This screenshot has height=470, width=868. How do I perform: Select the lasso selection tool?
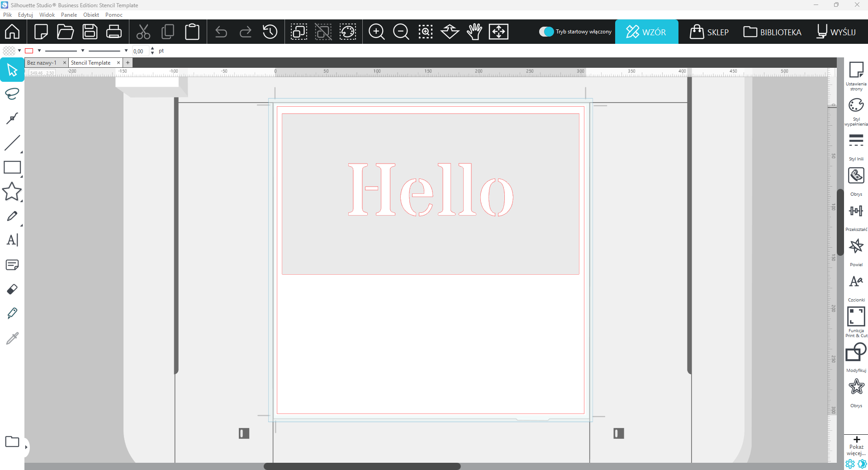pyautogui.click(x=12, y=94)
